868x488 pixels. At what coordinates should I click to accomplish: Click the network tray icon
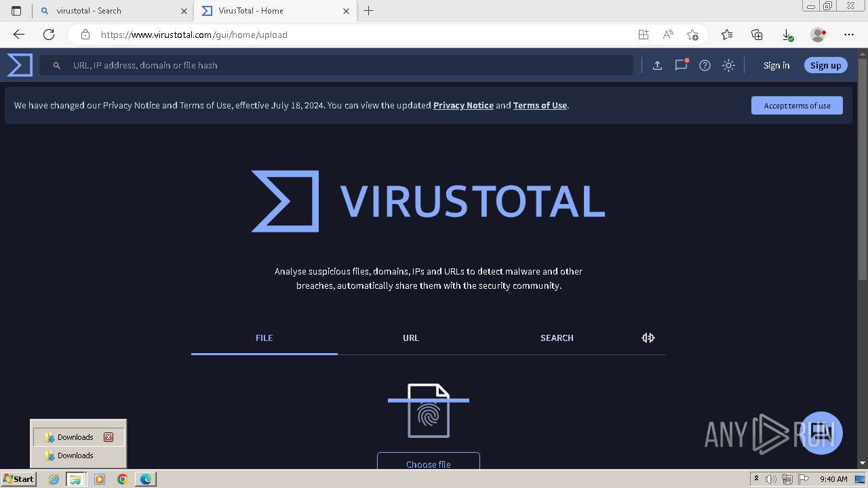pyautogui.click(x=787, y=479)
